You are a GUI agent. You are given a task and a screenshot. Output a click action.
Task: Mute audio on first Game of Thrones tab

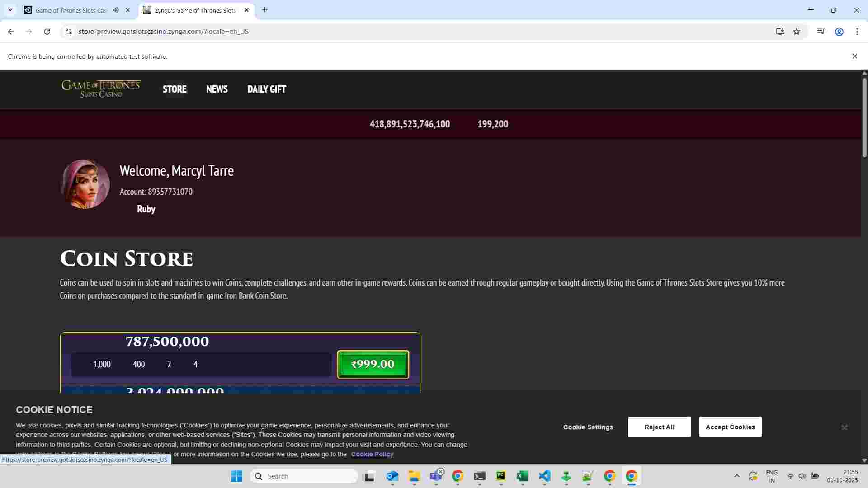click(116, 10)
